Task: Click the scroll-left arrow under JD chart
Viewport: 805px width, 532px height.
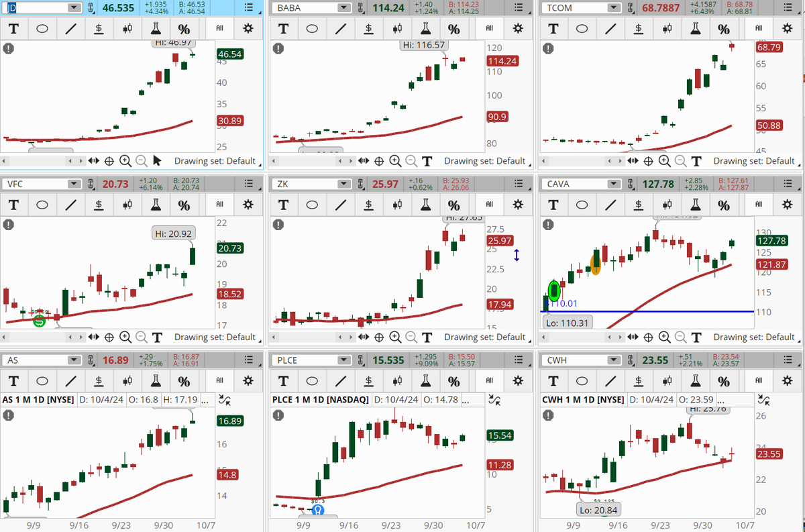Action: click(4, 161)
